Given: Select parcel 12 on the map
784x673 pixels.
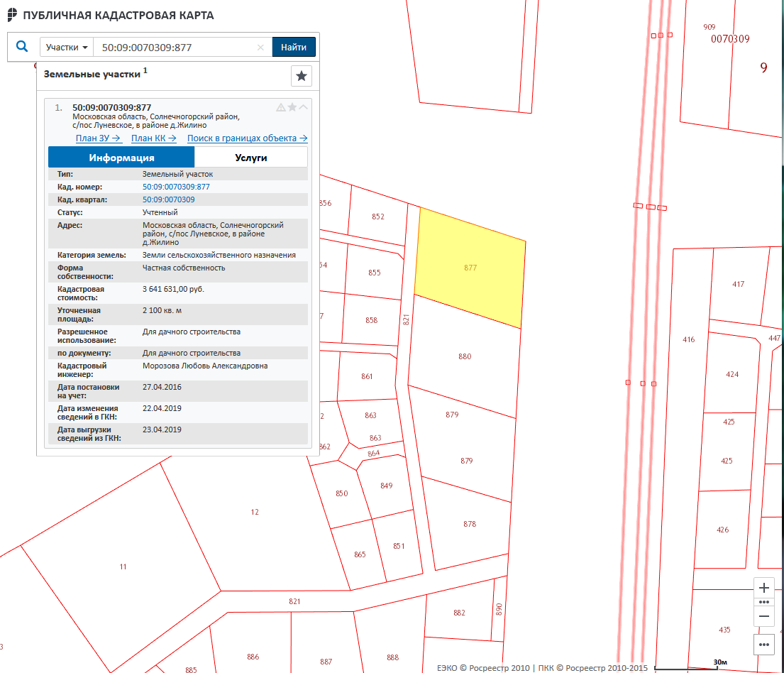Looking at the screenshot, I should (x=255, y=512).
